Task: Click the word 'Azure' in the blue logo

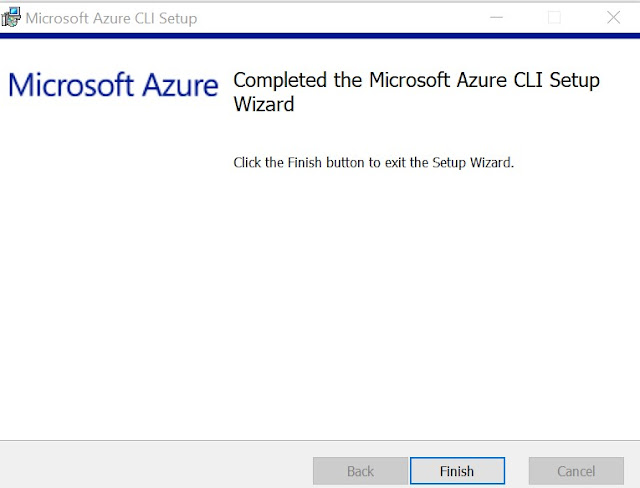Action: (x=180, y=85)
